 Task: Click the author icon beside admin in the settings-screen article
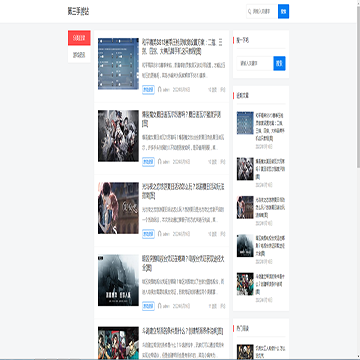click(160, 90)
